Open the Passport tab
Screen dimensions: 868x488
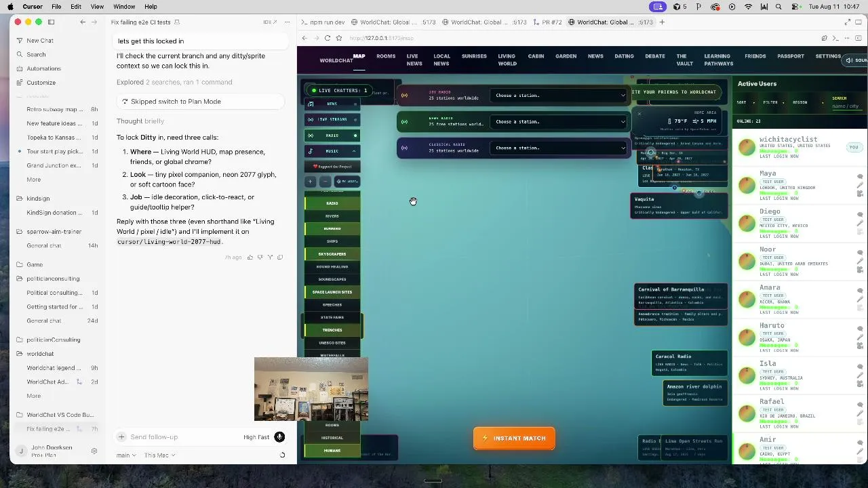tap(791, 56)
